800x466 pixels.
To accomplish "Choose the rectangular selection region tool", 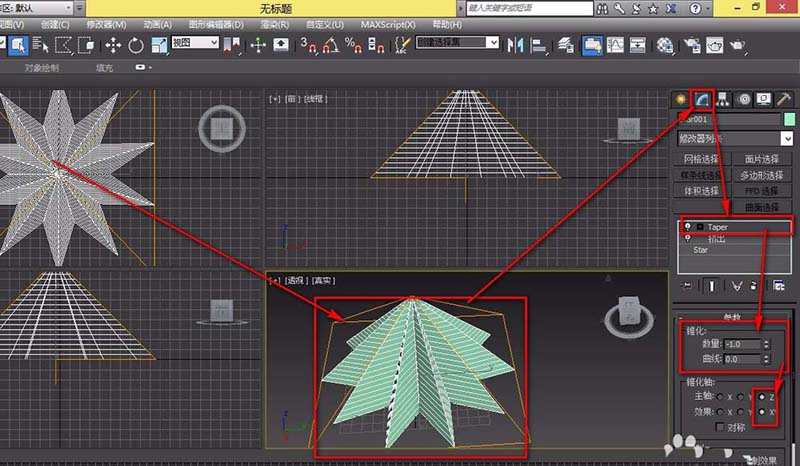I will (63, 45).
